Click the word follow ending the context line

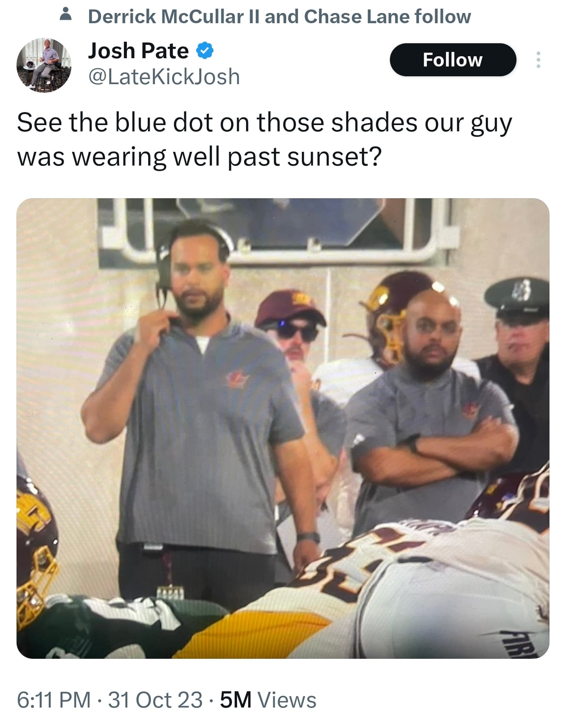[x=443, y=17]
